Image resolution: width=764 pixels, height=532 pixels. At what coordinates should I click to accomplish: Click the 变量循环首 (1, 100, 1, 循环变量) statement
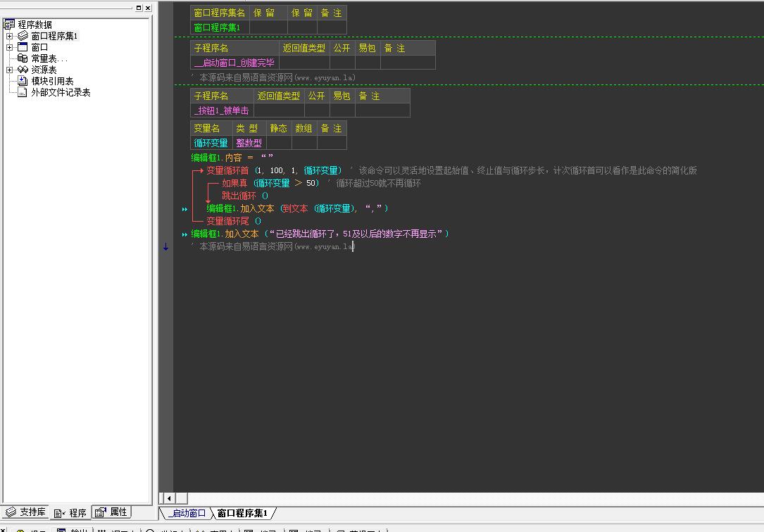[275, 170]
